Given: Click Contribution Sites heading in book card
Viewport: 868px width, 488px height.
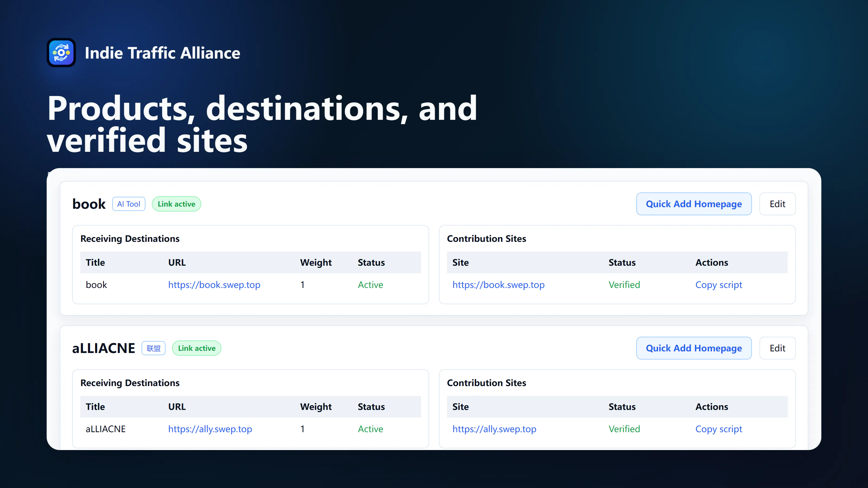Looking at the screenshot, I should [x=486, y=239].
